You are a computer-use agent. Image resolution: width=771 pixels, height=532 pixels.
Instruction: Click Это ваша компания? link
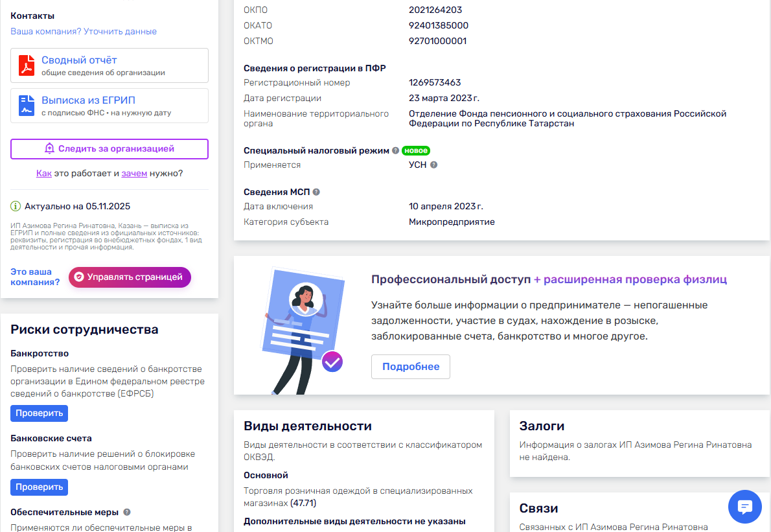[34, 277]
